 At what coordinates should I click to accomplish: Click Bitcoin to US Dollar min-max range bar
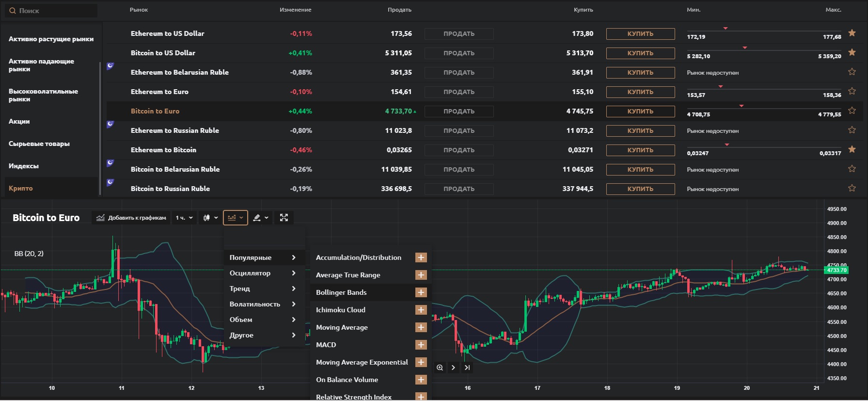(764, 50)
